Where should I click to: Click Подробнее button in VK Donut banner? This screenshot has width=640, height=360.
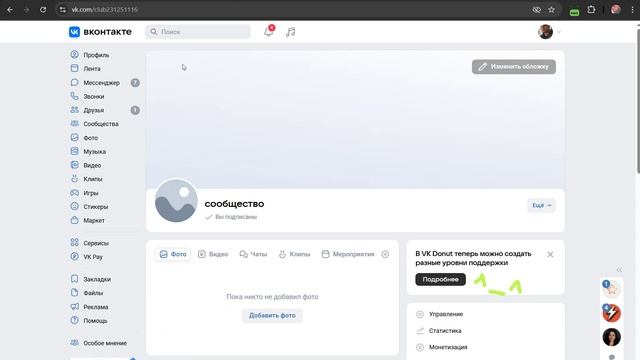[x=440, y=280]
